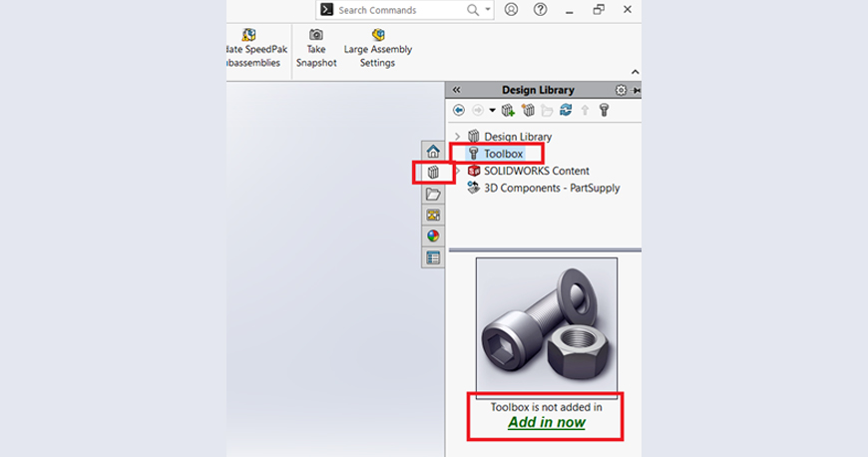
Task: Expand the Design Library tree node
Action: click(457, 137)
